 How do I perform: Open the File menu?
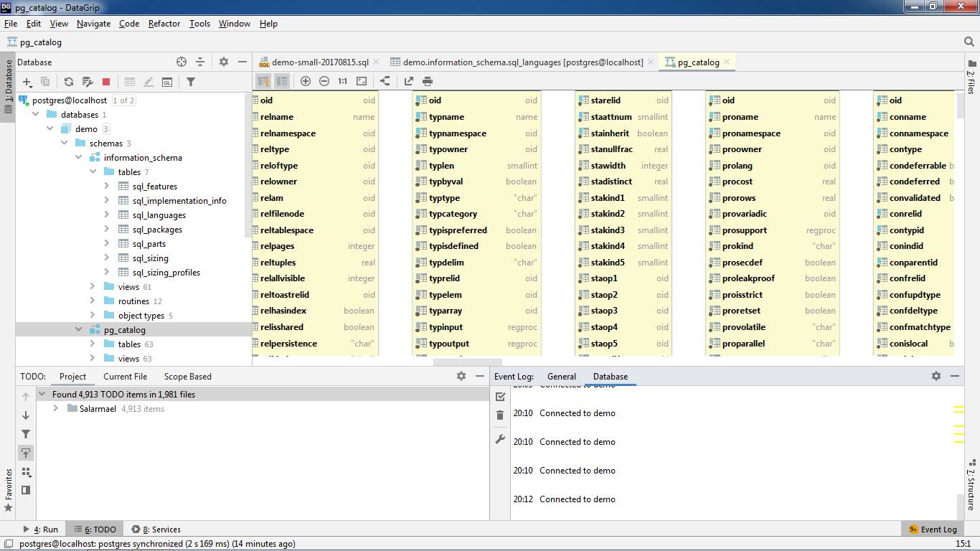point(11,24)
